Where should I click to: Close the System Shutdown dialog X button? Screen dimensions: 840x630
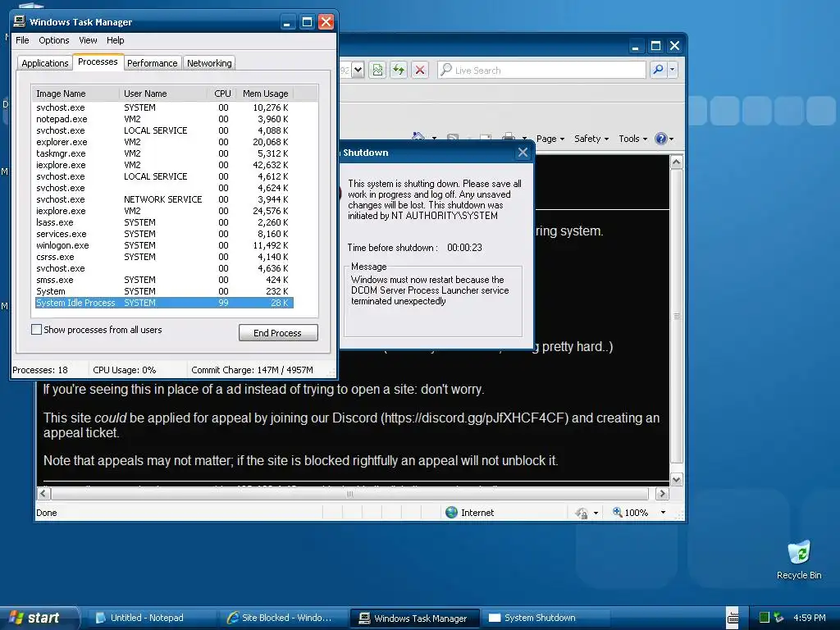coord(523,153)
